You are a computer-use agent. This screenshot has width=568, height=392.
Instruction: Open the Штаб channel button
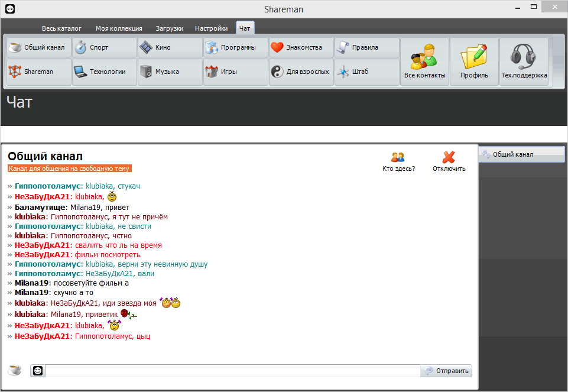pyautogui.click(x=366, y=72)
